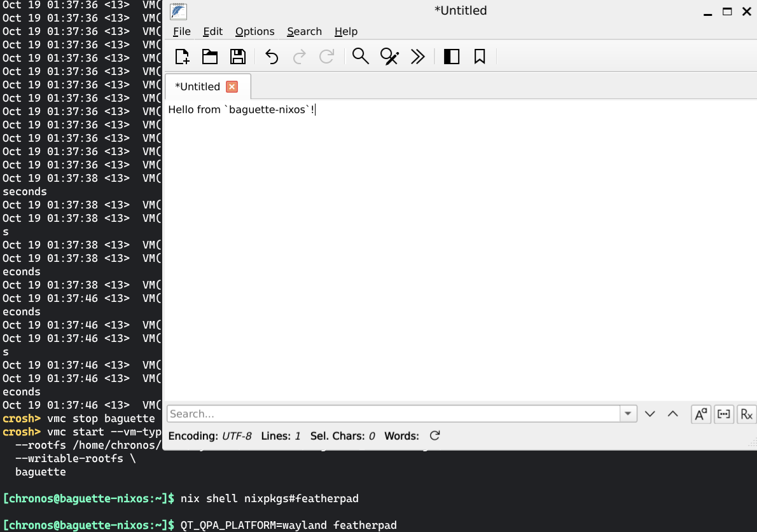Enable whole-word matching in search
Image resolution: width=757 pixels, height=532 pixels.
coord(723,414)
